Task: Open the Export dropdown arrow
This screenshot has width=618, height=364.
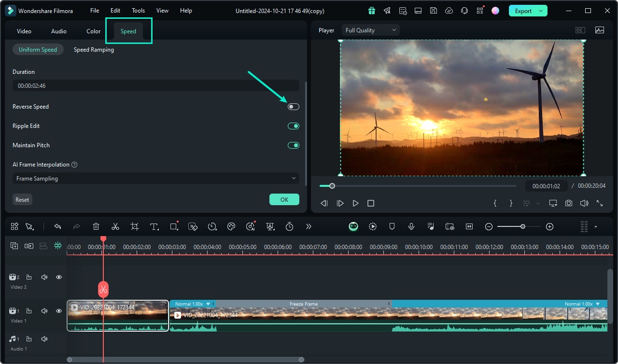Action: (x=541, y=11)
